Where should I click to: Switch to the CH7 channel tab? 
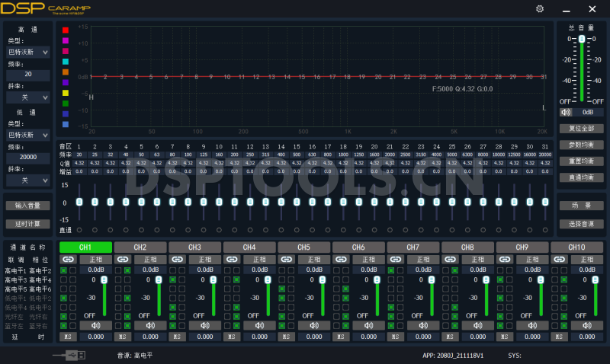point(413,247)
